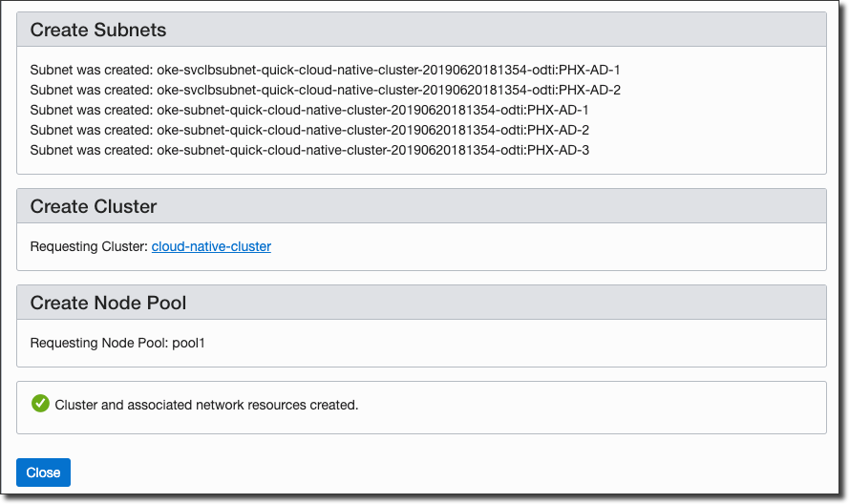This screenshot has height=504, width=849.
Task: Select the first svclbsubnet PHX-AD-1 line
Action: (326, 70)
